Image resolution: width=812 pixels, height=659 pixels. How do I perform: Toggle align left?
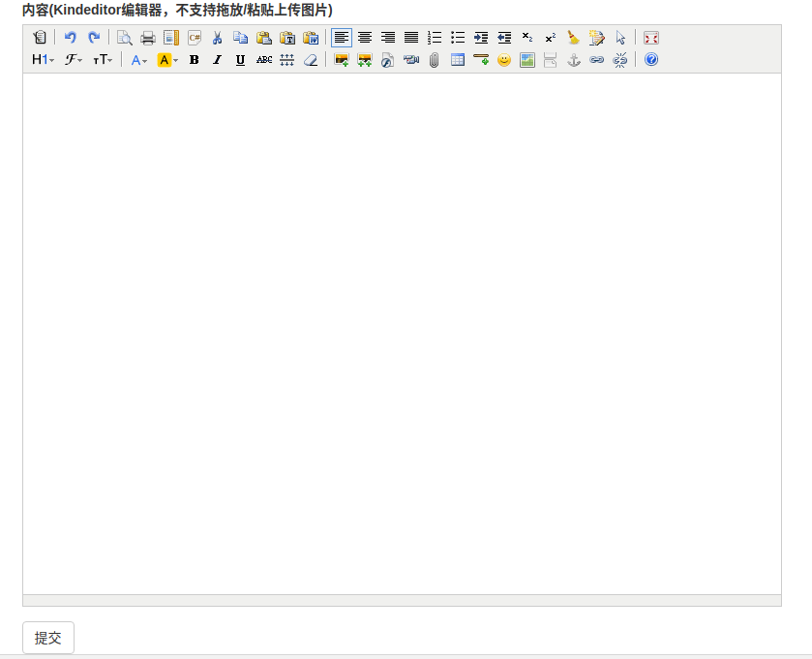point(342,38)
